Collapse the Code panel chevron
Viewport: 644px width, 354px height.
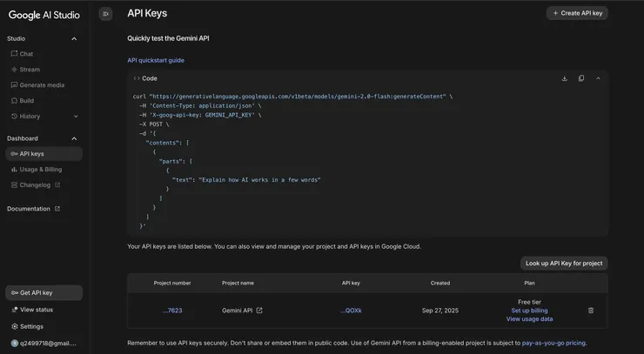coord(598,78)
